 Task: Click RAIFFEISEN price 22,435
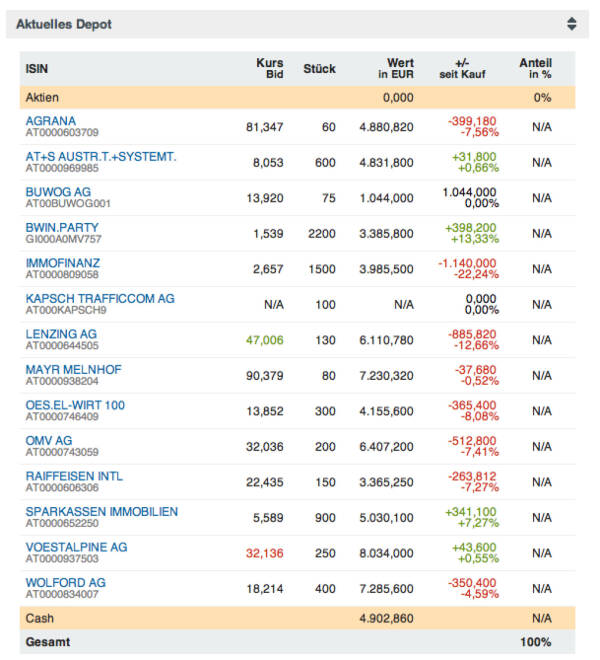coord(264,482)
